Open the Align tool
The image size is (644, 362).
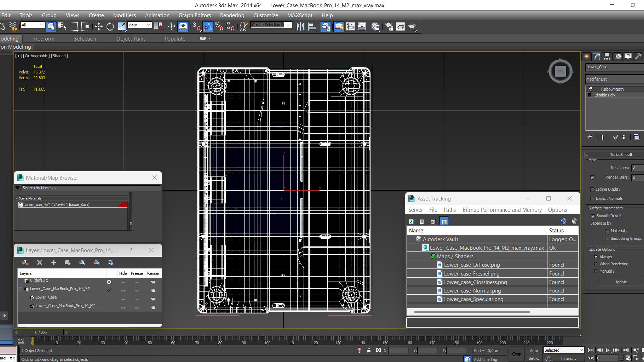312,26
